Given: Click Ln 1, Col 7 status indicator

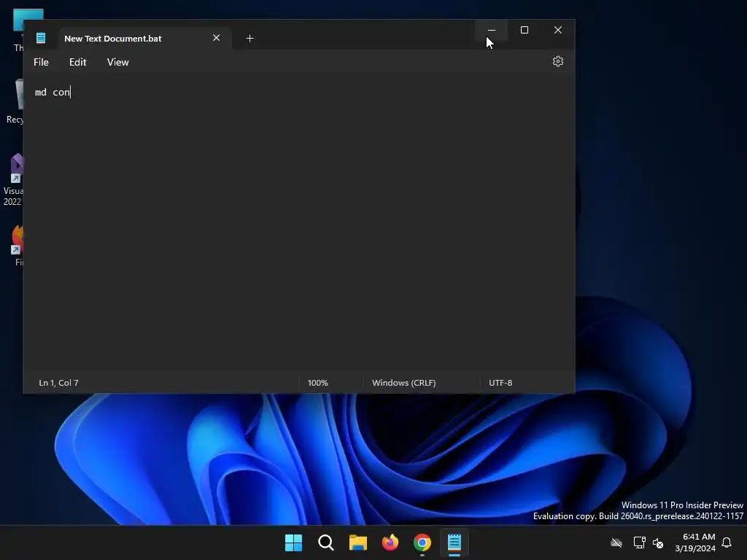Looking at the screenshot, I should point(58,382).
